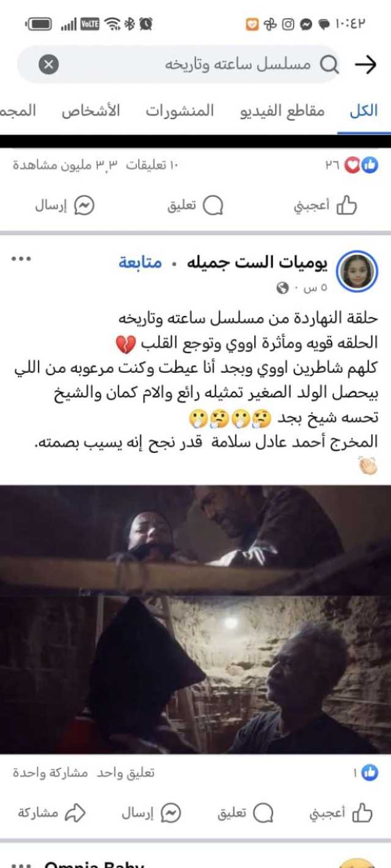Open the يوميات الست جميله profile picture
Viewport: 391px width, 868px height.
pyautogui.click(x=357, y=271)
